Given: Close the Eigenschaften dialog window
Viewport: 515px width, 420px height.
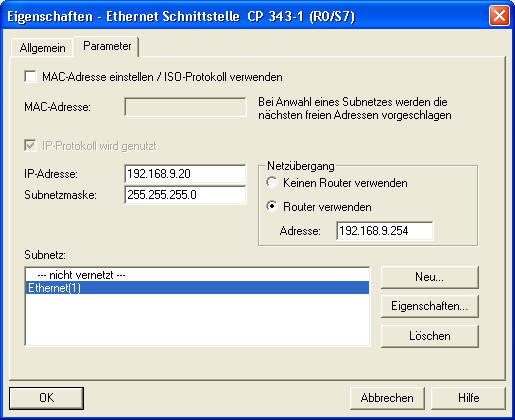Looking at the screenshot, I should pyautogui.click(x=499, y=16).
